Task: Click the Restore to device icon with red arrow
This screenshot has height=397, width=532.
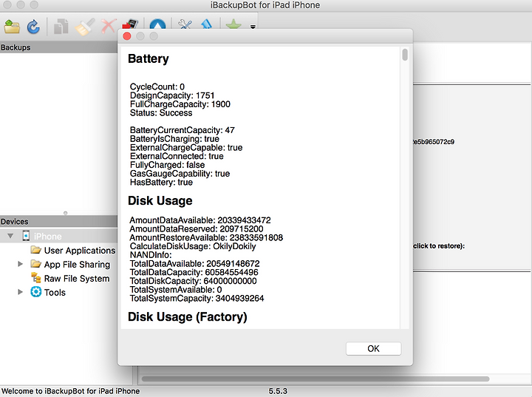Action: 130,24
